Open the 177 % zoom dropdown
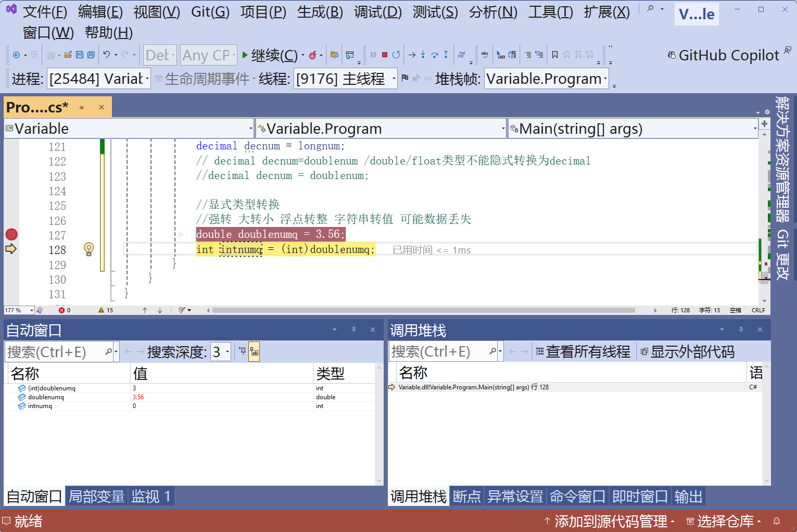This screenshot has height=532, width=797. (19, 310)
